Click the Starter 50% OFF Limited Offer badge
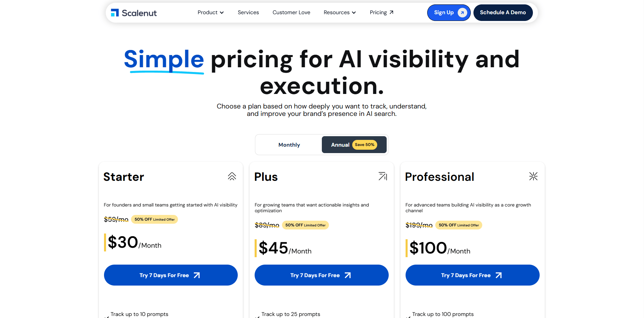This screenshot has width=644, height=318. tap(154, 220)
